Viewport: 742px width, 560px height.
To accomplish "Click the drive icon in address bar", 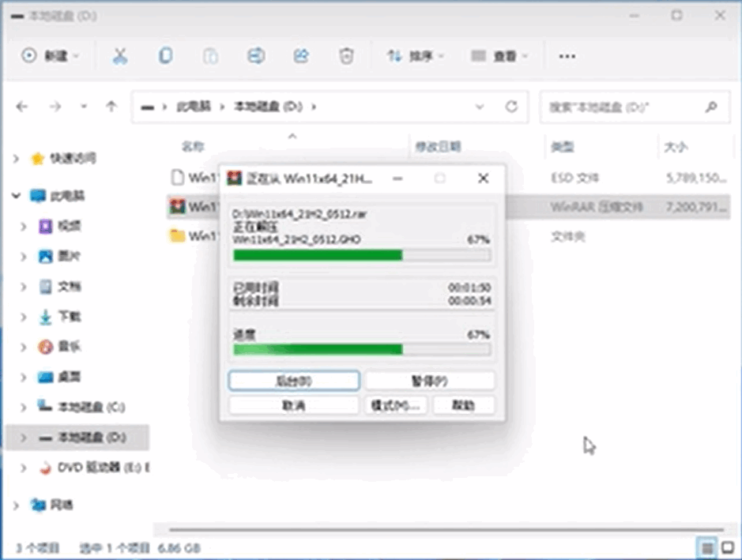I will (x=147, y=107).
